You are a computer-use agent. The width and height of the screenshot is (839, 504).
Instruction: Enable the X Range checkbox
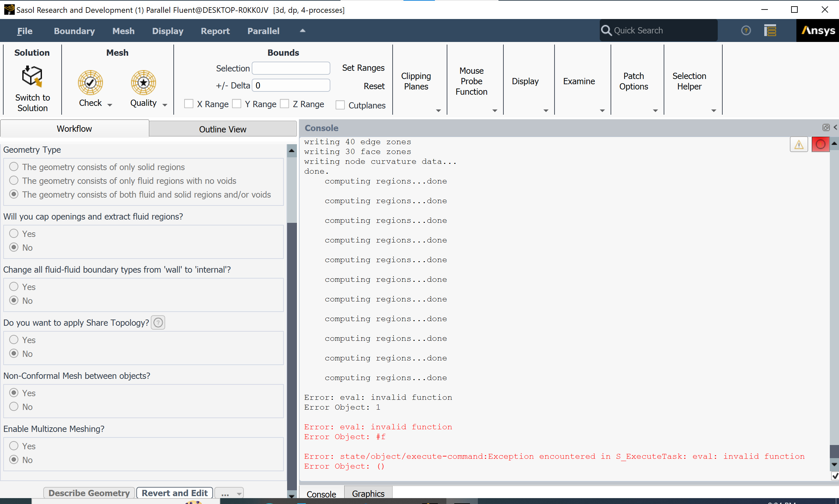point(188,104)
